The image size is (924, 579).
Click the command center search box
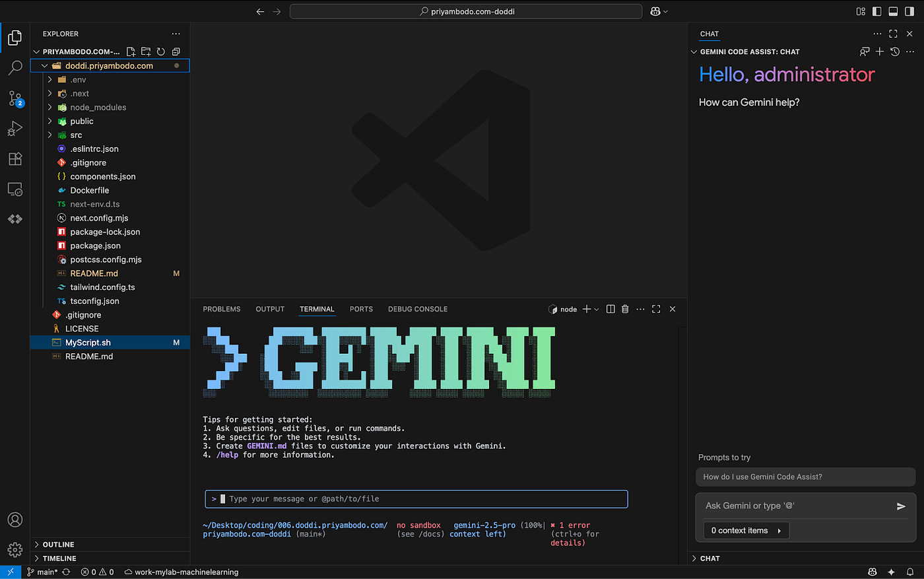pos(466,11)
